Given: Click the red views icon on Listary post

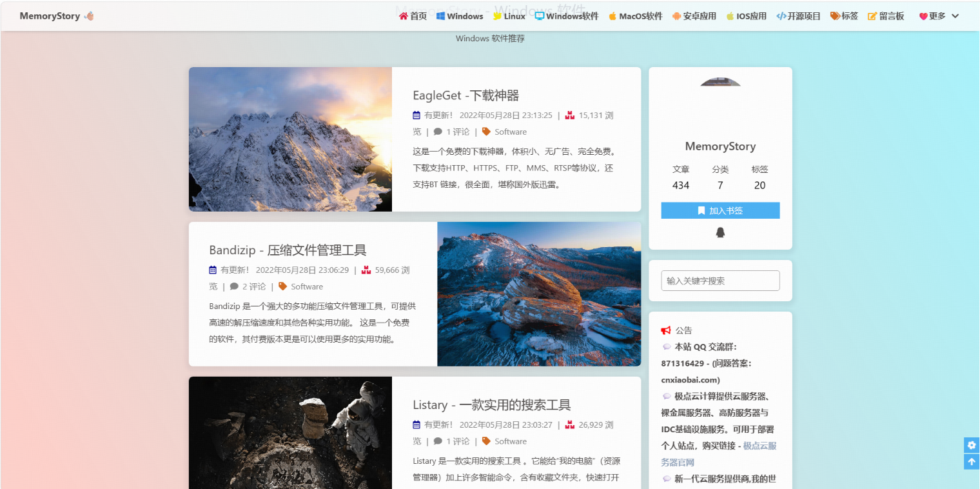Looking at the screenshot, I should coord(569,425).
